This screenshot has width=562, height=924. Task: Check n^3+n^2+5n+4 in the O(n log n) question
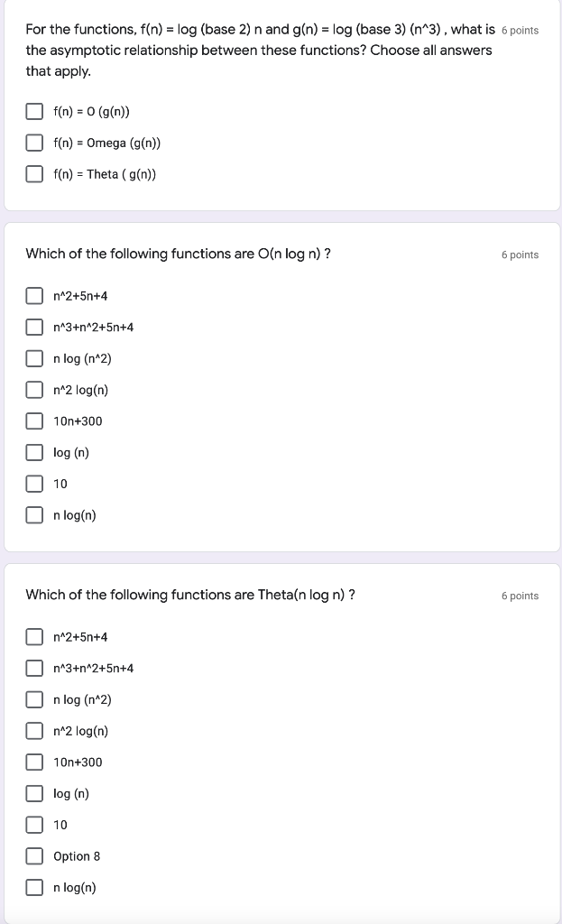[34, 327]
